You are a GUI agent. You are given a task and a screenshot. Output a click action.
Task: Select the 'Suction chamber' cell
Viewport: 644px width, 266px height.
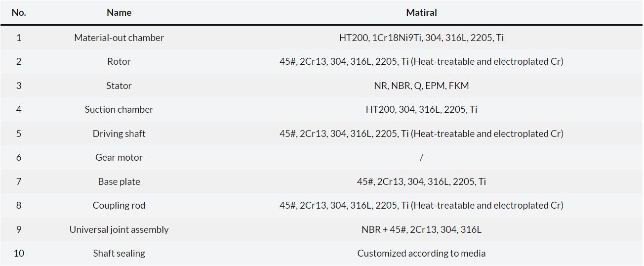point(119,109)
